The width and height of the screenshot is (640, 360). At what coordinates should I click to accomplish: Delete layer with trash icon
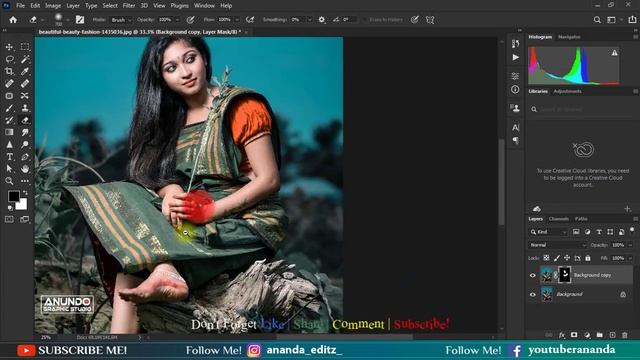coord(625,335)
